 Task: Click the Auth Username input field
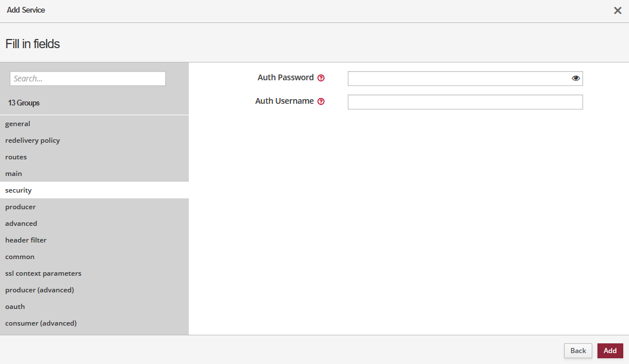coord(465,102)
